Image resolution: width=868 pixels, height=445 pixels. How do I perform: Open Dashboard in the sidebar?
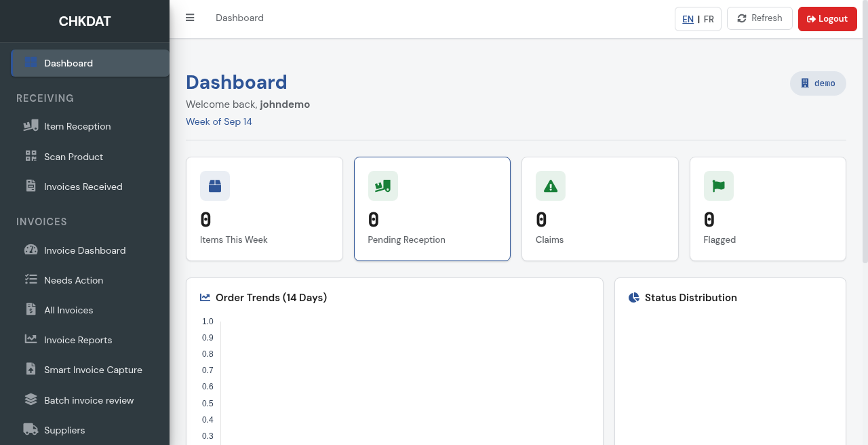[x=90, y=63]
